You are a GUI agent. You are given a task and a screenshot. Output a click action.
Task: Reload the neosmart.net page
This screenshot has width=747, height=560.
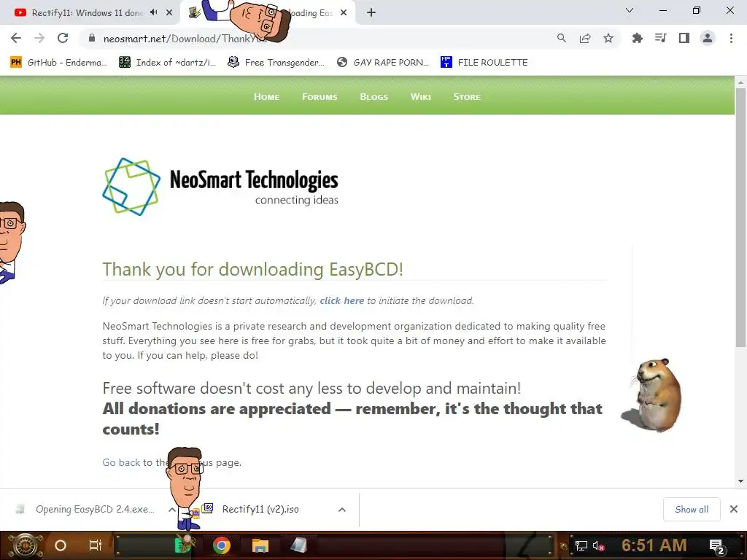click(x=63, y=38)
